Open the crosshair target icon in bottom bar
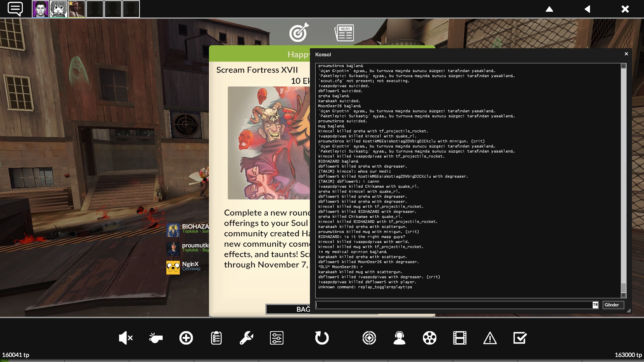The width and height of the screenshot is (644, 362). 369,338
